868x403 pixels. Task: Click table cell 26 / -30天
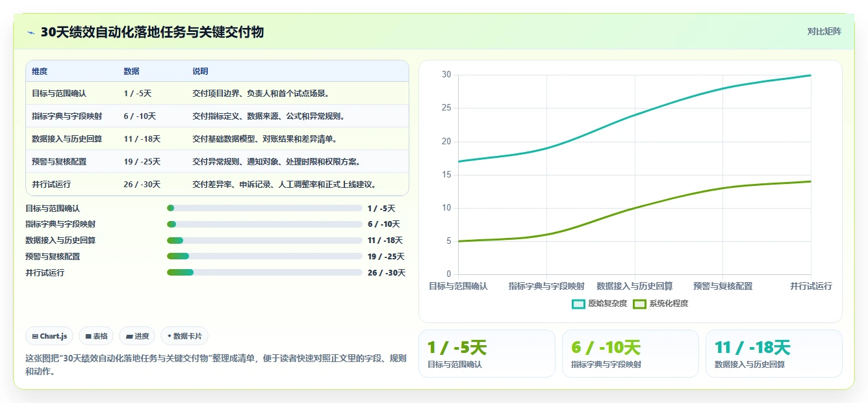coord(142,185)
